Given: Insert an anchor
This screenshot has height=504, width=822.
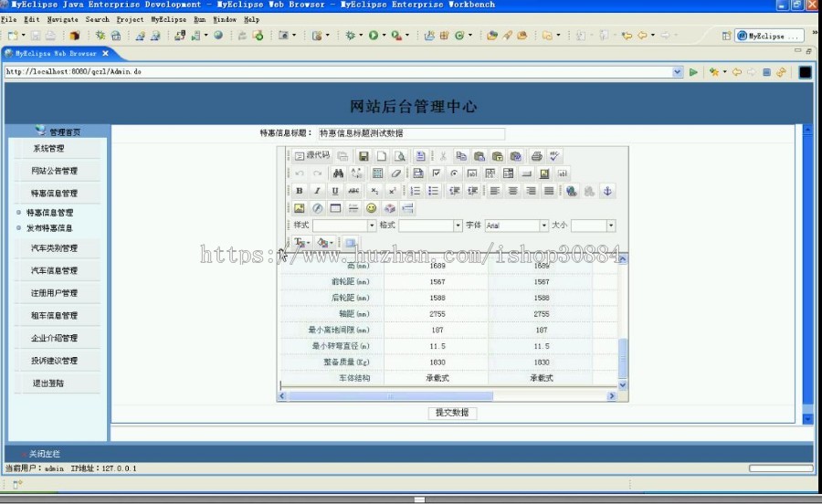Looking at the screenshot, I should 607,191.
